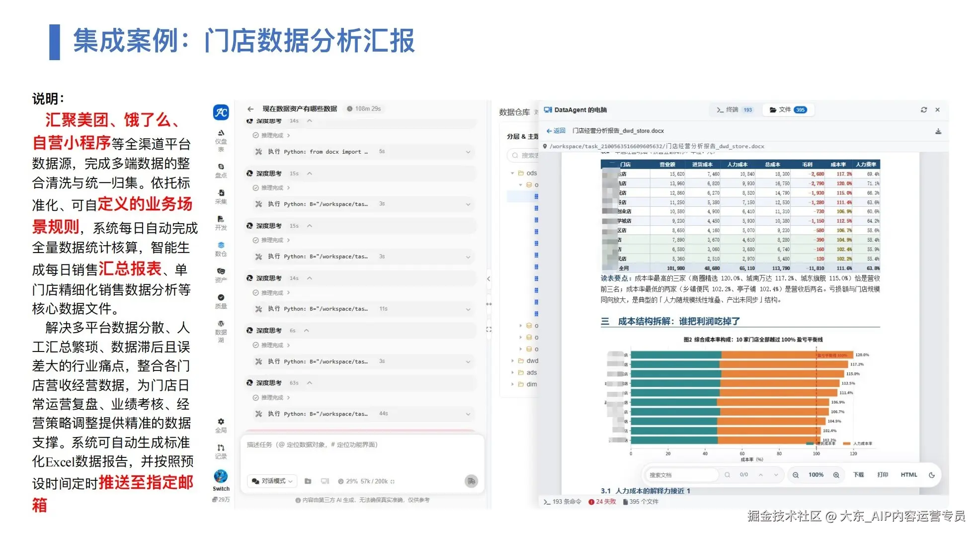Viewport: 980px width, 537px height.
Task: Go to next search result arrow
Action: 776,475
